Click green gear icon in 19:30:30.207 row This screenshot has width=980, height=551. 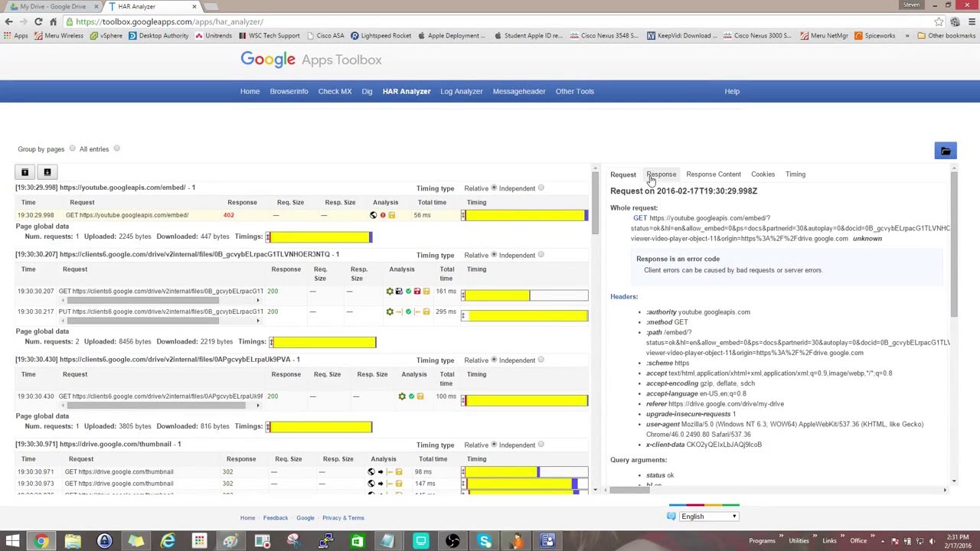tap(390, 292)
